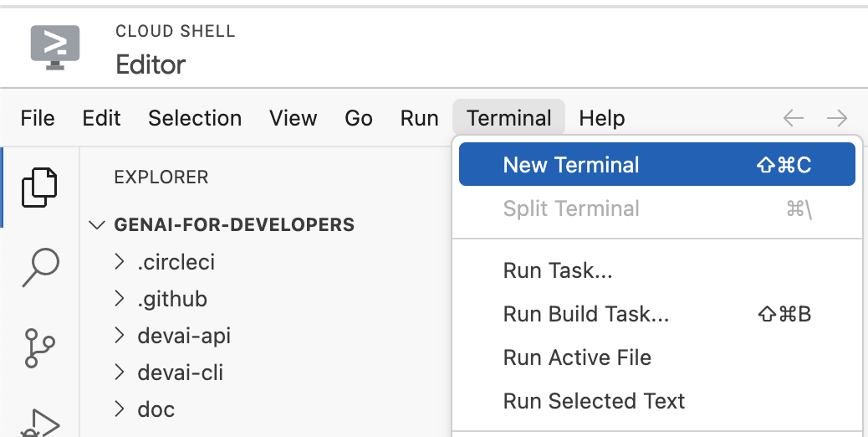
Task: Navigate forward with the right arrow
Action: point(836,118)
